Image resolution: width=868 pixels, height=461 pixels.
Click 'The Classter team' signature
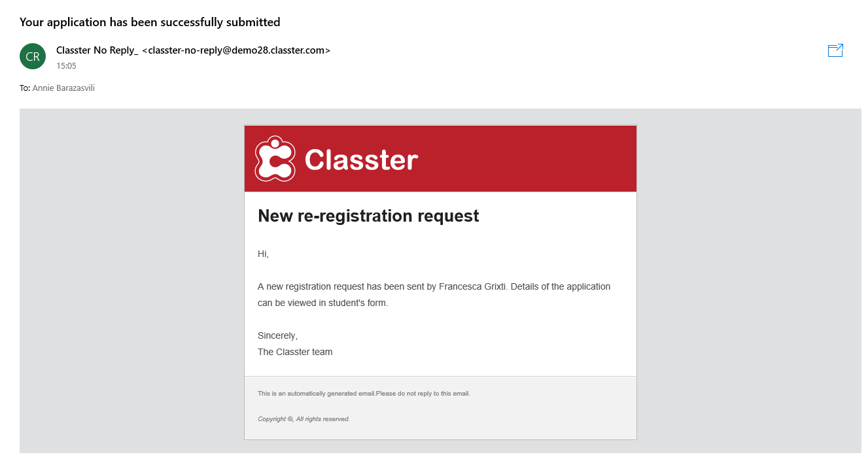(x=295, y=352)
